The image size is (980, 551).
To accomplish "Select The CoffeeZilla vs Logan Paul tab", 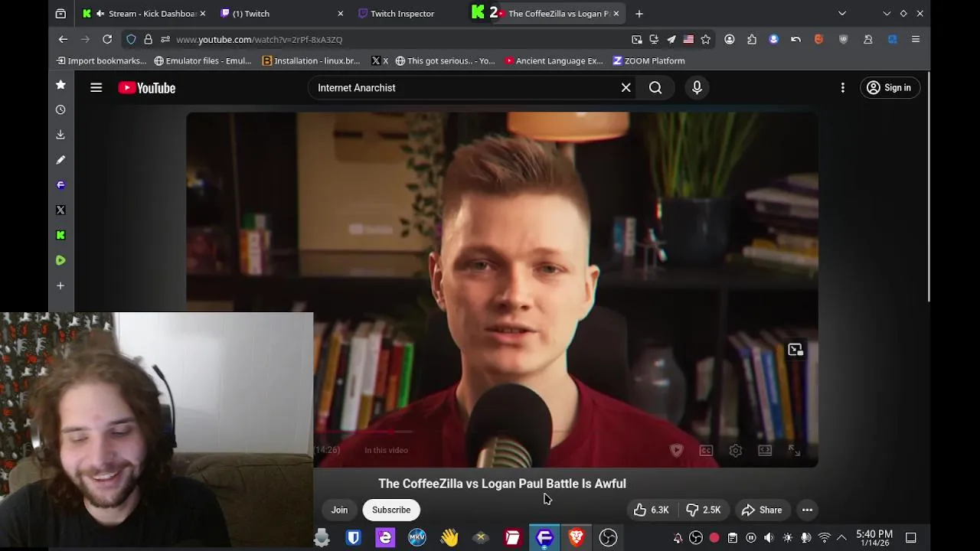I will click(559, 13).
